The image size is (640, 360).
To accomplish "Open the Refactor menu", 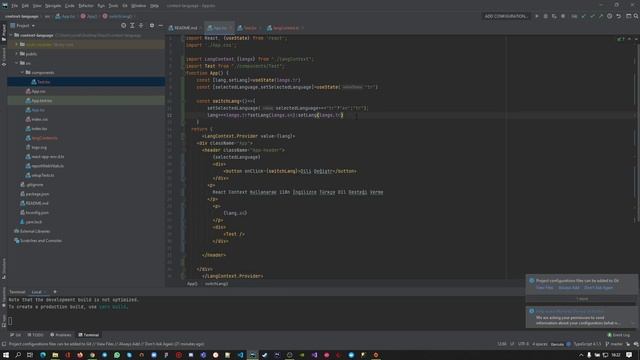I will (86, 6).
